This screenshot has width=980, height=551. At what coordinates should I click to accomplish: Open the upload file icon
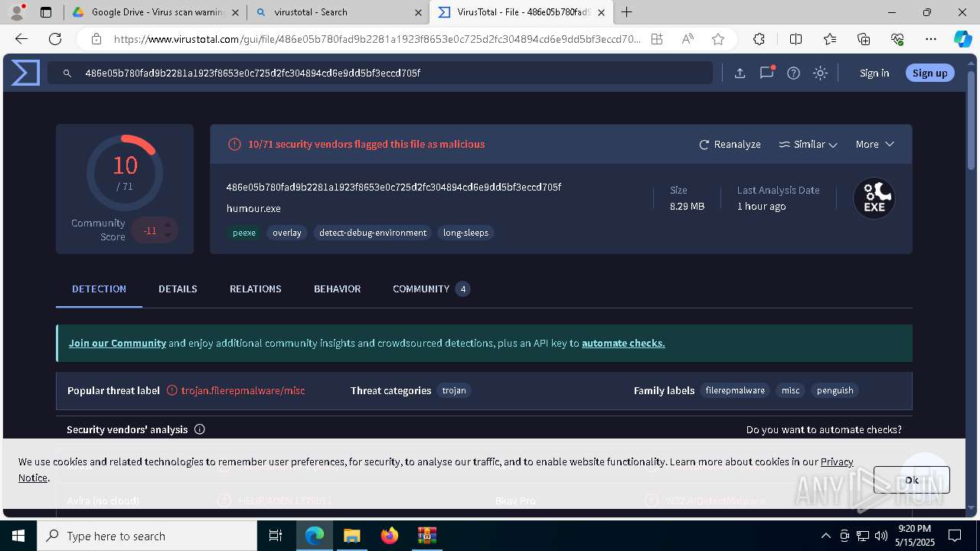(x=740, y=73)
